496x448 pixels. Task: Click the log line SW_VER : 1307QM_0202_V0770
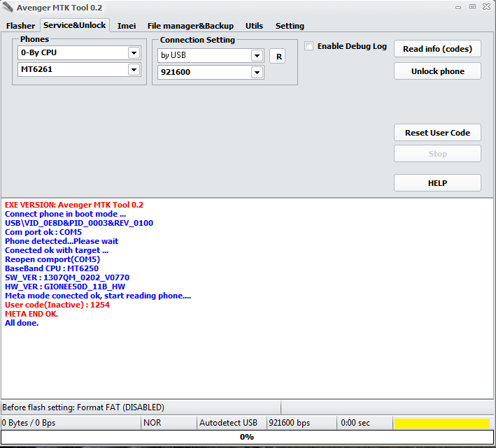pyautogui.click(x=67, y=277)
